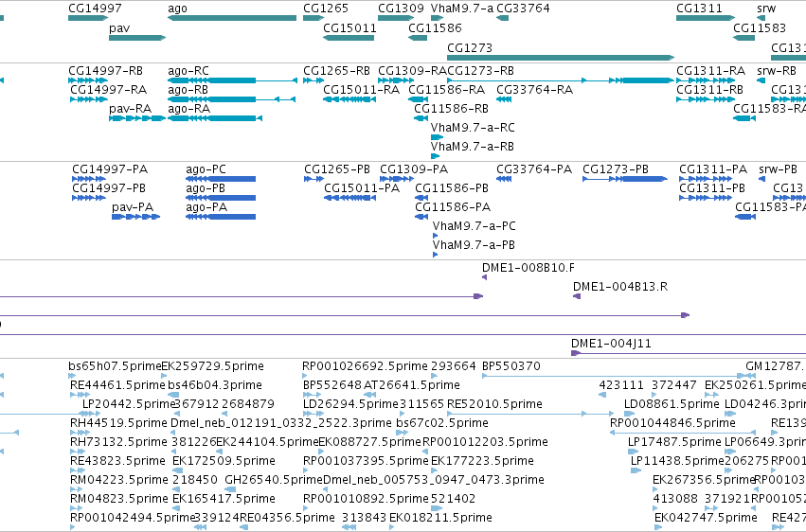The image size is (806, 532).
Task: Select the pav-PA protein glyph
Action: pyautogui.click(x=135, y=217)
